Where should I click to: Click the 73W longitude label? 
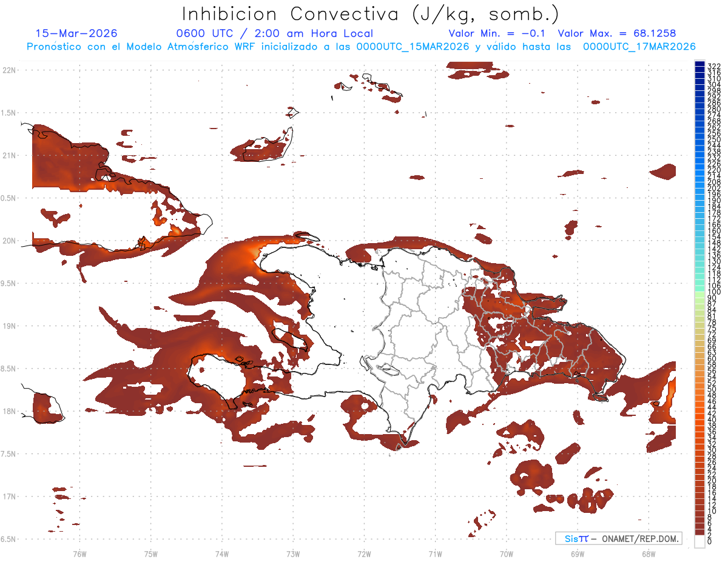[x=293, y=554]
